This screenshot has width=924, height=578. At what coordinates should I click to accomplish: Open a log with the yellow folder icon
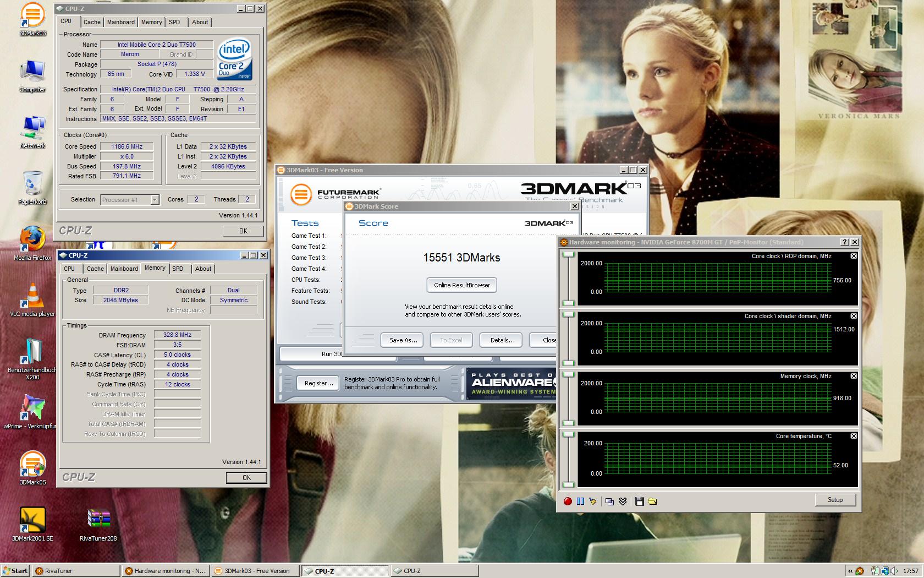(652, 501)
